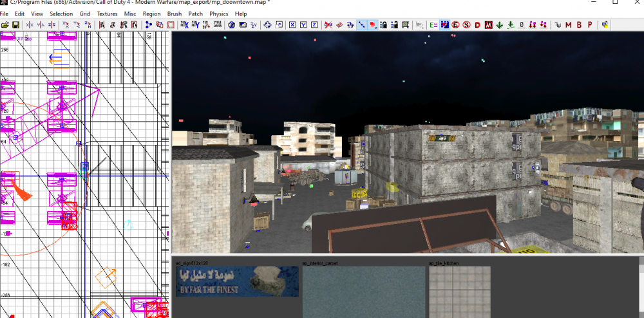Click the Save floppy disk icon
This screenshot has width=644, height=318.
point(15,25)
